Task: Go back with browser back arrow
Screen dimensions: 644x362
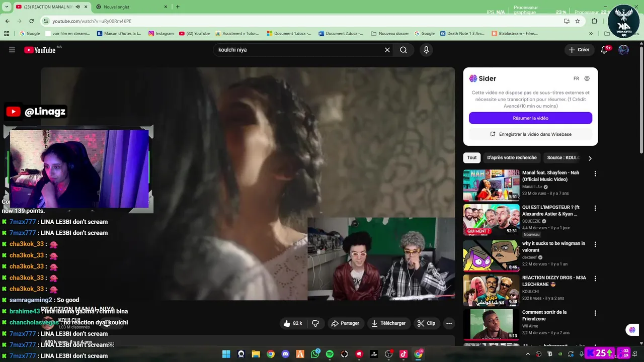Action: coord(7,21)
